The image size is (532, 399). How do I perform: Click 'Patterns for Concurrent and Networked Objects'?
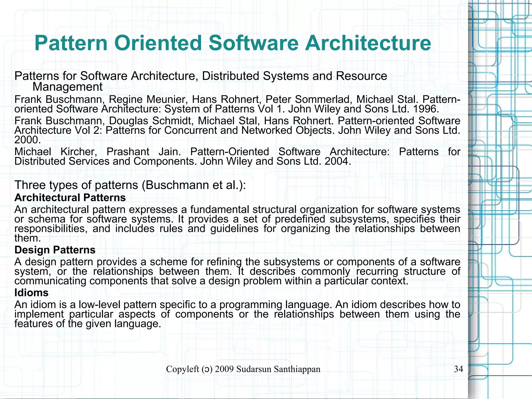(219, 130)
